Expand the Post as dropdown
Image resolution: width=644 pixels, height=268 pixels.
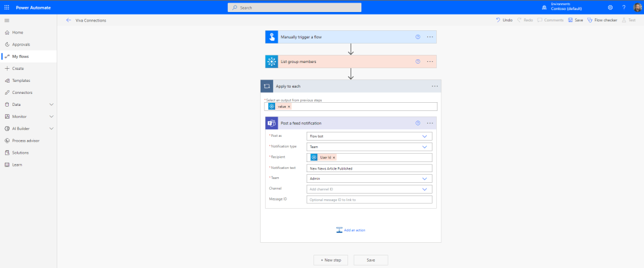424,136
